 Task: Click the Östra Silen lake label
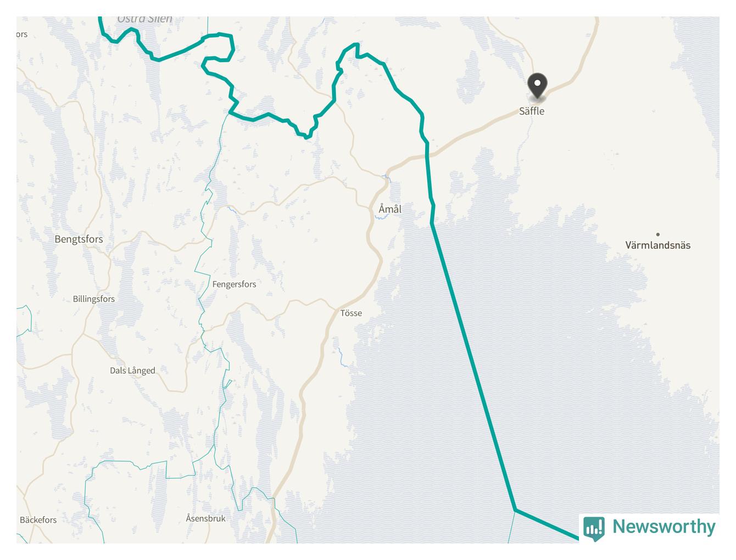(144, 19)
